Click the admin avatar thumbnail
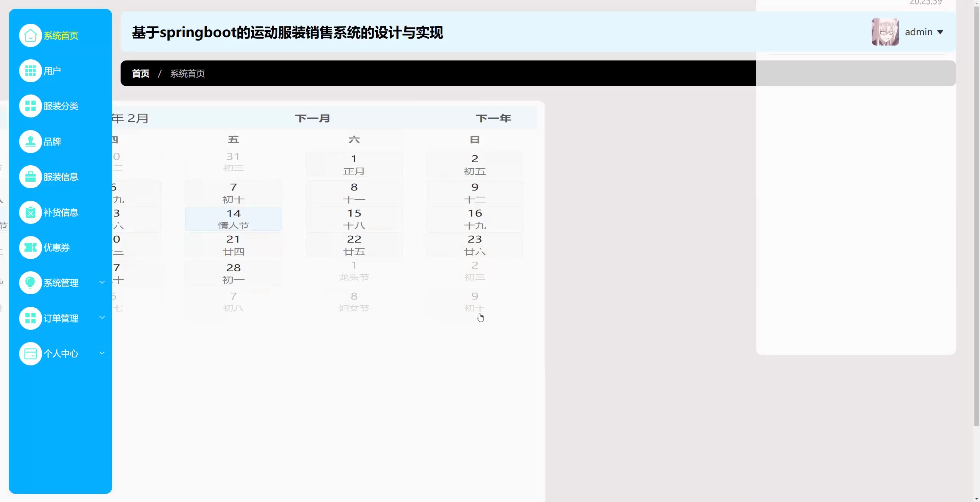 pyautogui.click(x=885, y=32)
